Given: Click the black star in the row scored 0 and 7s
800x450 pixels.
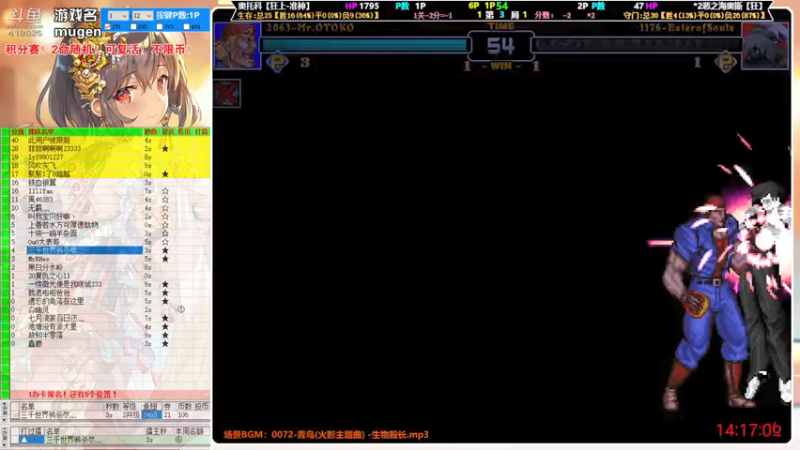Looking at the screenshot, I should click(x=165, y=318).
